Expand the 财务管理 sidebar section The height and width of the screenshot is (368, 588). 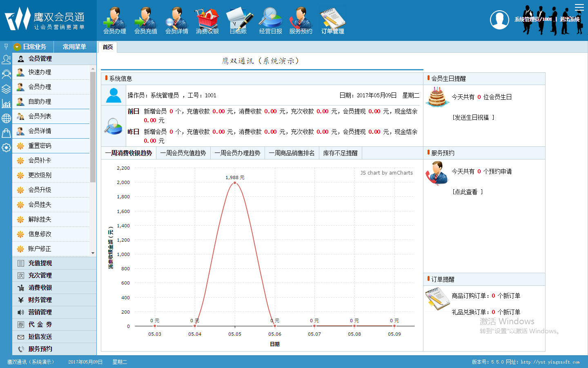tap(40, 300)
